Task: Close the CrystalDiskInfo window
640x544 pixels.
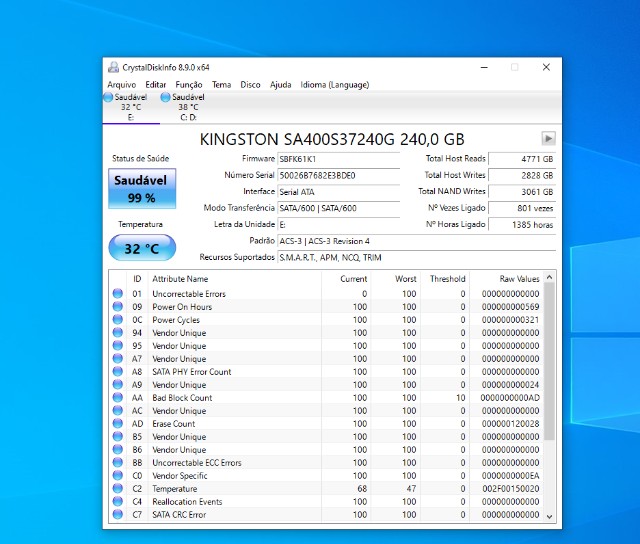Action: point(546,67)
